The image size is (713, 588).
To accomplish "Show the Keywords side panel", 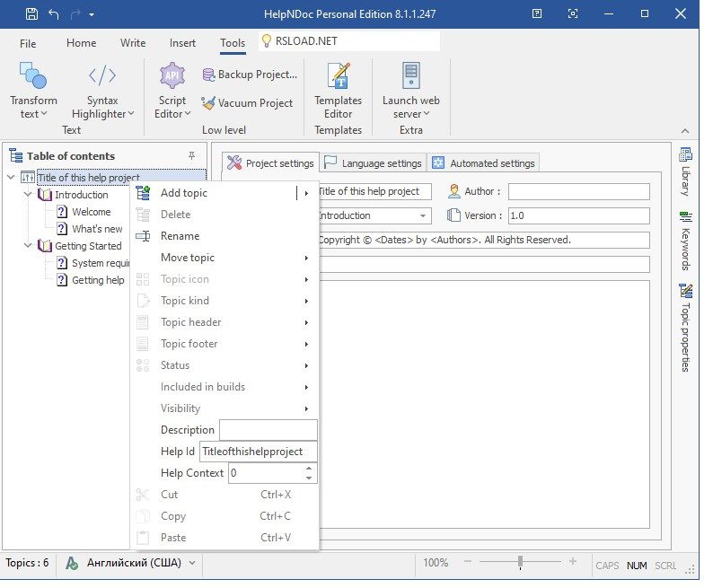I will click(685, 241).
